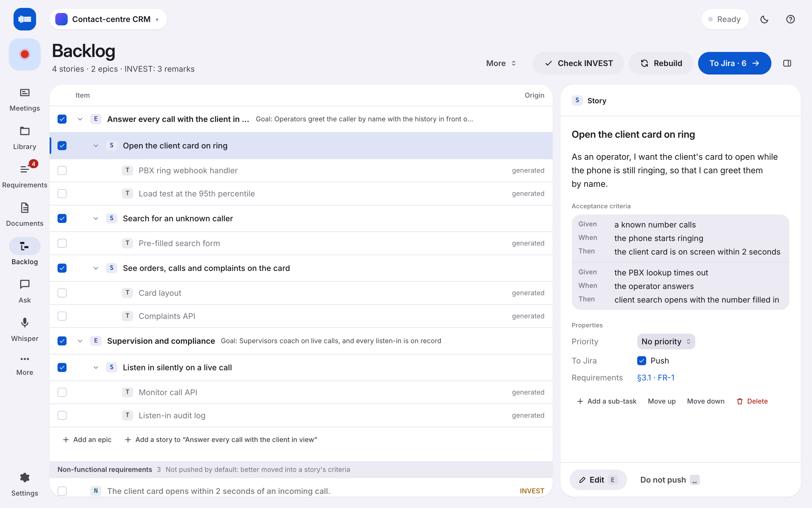This screenshot has width=812, height=508.
Task: Click the T badge of PBX ring webhook handler
Action: point(127,170)
